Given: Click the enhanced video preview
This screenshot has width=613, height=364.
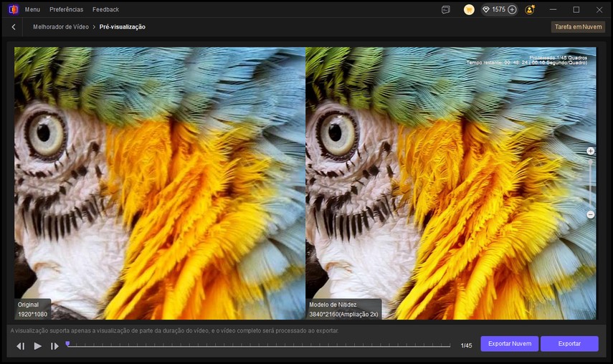Looking at the screenshot, I should pyautogui.click(x=451, y=183).
